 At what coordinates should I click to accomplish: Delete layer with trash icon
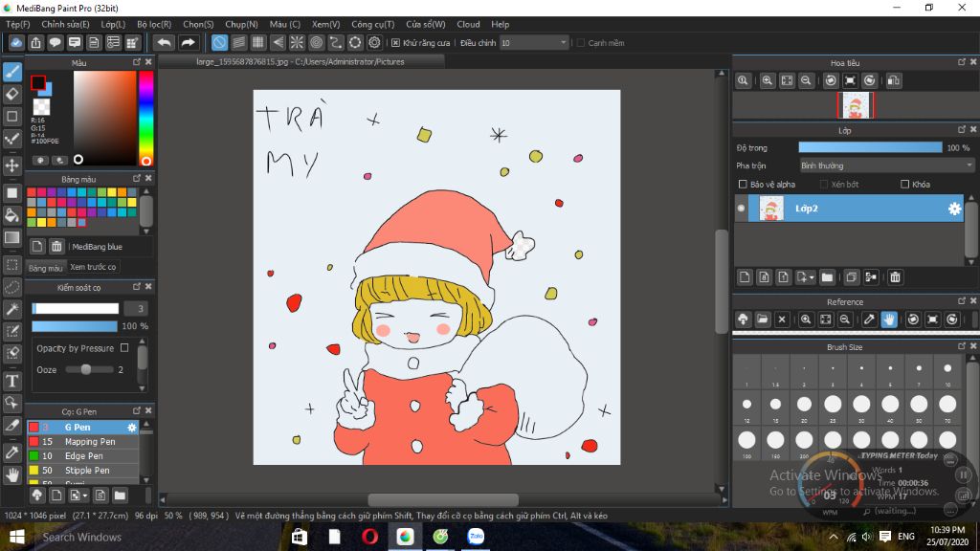(x=895, y=277)
